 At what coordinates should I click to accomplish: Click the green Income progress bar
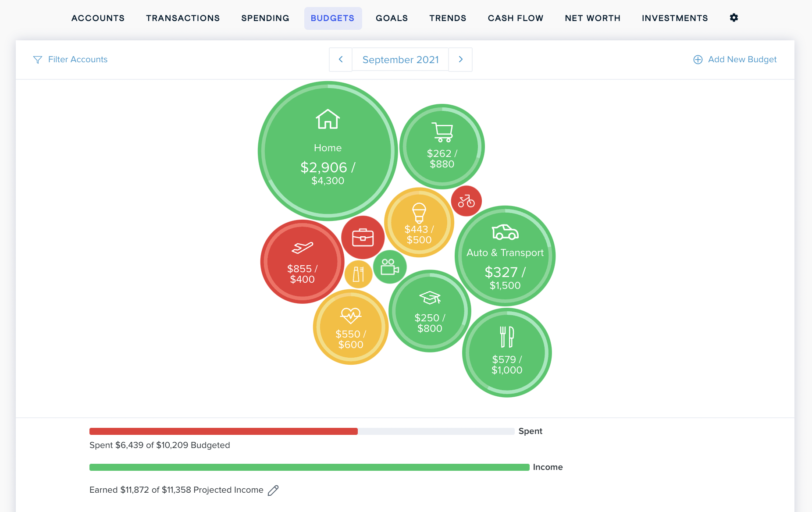(x=309, y=467)
